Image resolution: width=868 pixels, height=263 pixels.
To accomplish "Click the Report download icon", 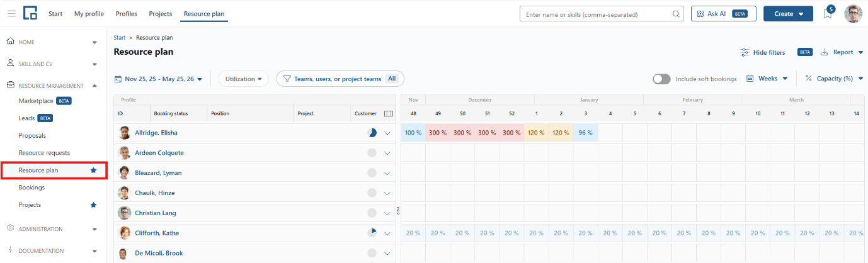I will pos(824,52).
